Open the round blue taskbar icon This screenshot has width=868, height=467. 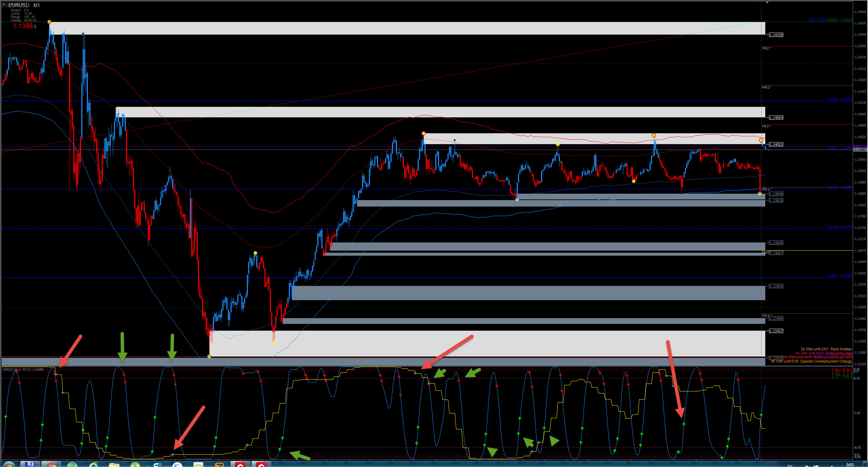coord(177,464)
